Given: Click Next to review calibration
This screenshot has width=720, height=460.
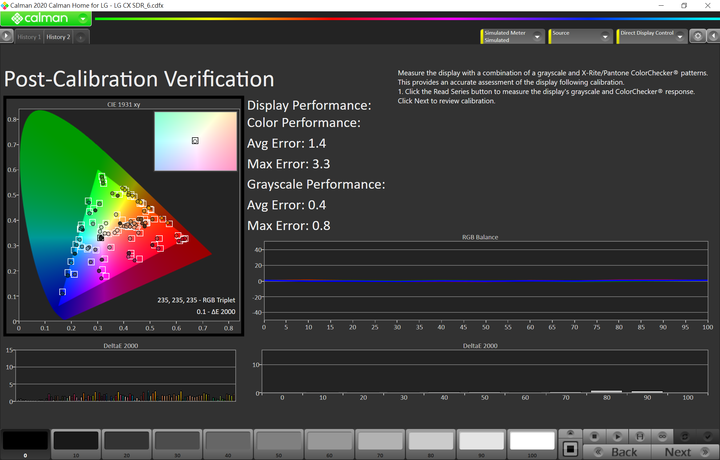Looking at the screenshot, I should coord(685,452).
